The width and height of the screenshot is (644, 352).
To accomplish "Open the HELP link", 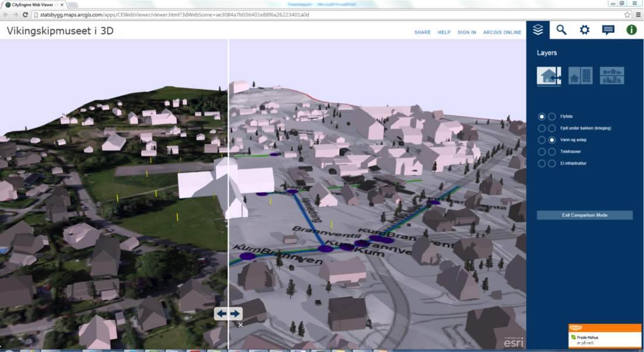I will coord(444,32).
